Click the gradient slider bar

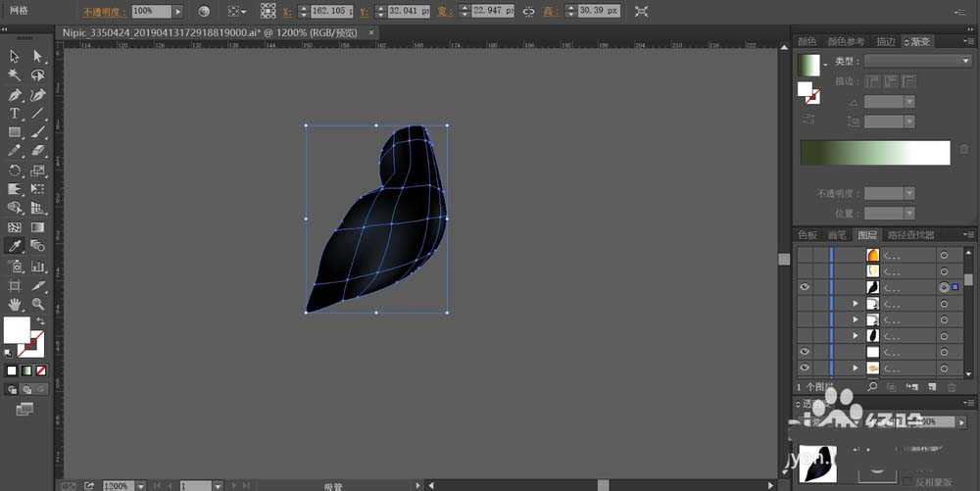pos(875,153)
